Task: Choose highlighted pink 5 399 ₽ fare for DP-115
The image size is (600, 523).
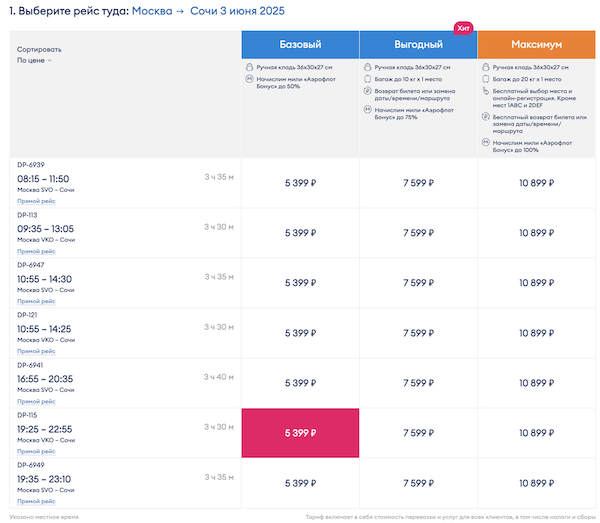Action: 300,433
